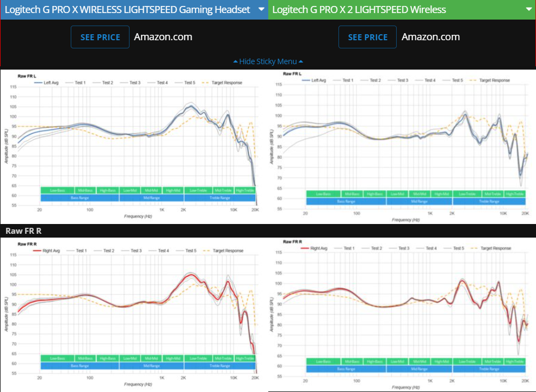Toggle Test 1 series in G PRO X 2 Raw FR R chart
This screenshot has width=536, height=392.
pos(344,248)
